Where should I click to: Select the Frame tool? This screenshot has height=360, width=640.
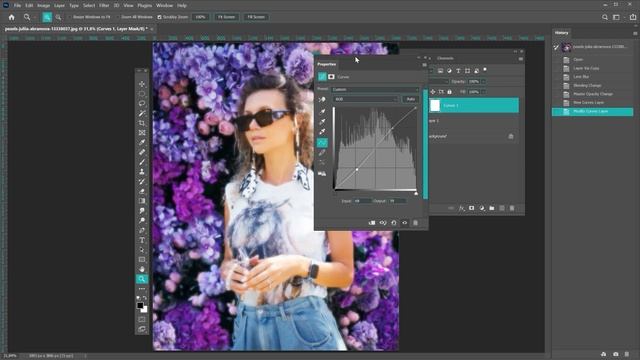[142, 133]
